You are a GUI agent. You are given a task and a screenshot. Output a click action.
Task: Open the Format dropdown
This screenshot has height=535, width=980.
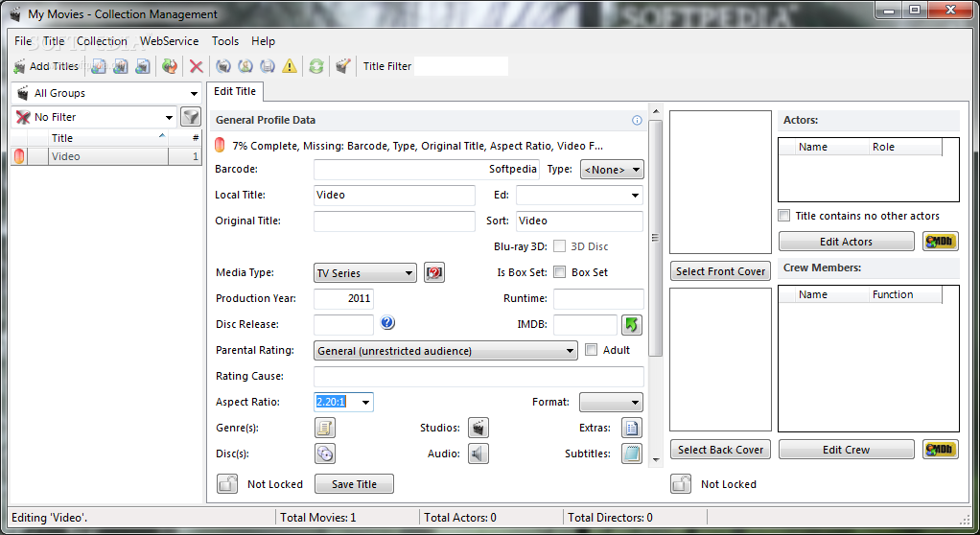[x=611, y=403]
